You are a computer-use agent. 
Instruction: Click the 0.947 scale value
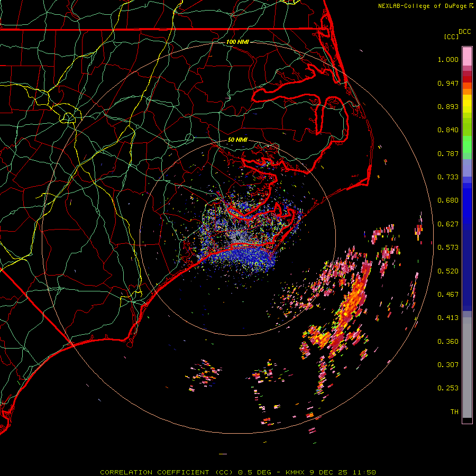pos(448,83)
